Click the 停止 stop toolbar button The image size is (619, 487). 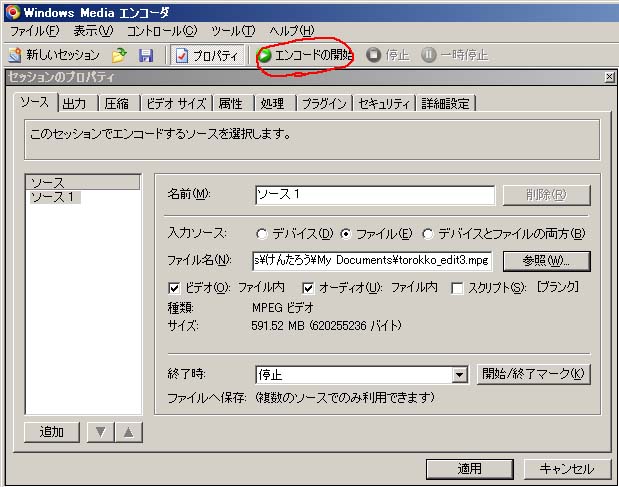[387, 55]
